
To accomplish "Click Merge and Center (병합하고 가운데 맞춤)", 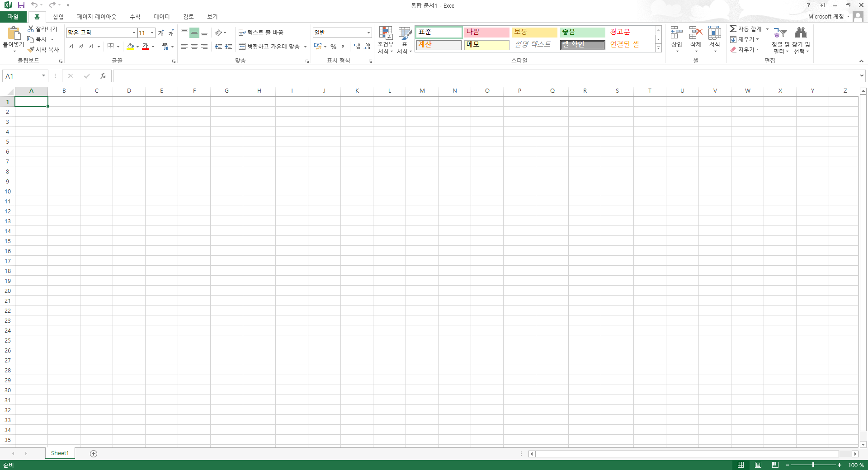I will (269, 47).
